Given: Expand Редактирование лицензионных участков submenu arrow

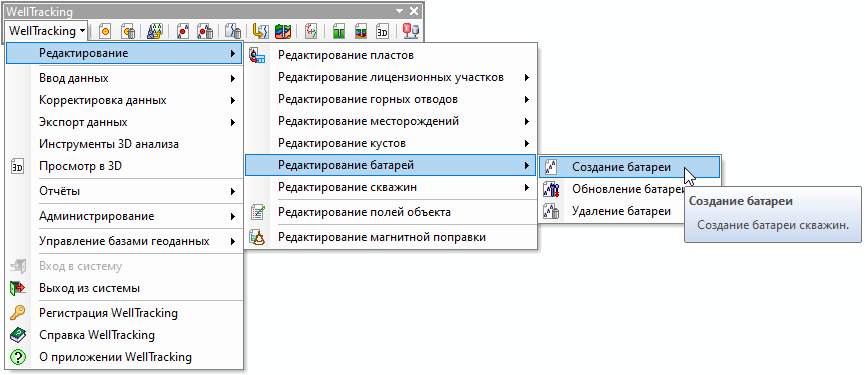Looking at the screenshot, I should pyautogui.click(x=527, y=78).
